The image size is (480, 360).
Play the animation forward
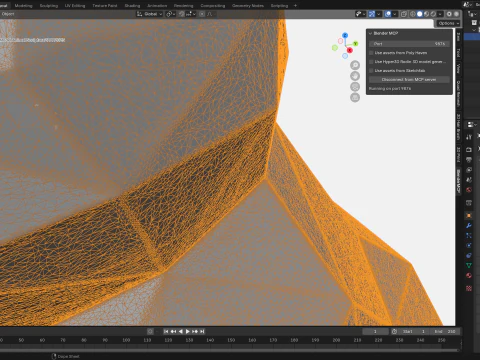(188, 331)
